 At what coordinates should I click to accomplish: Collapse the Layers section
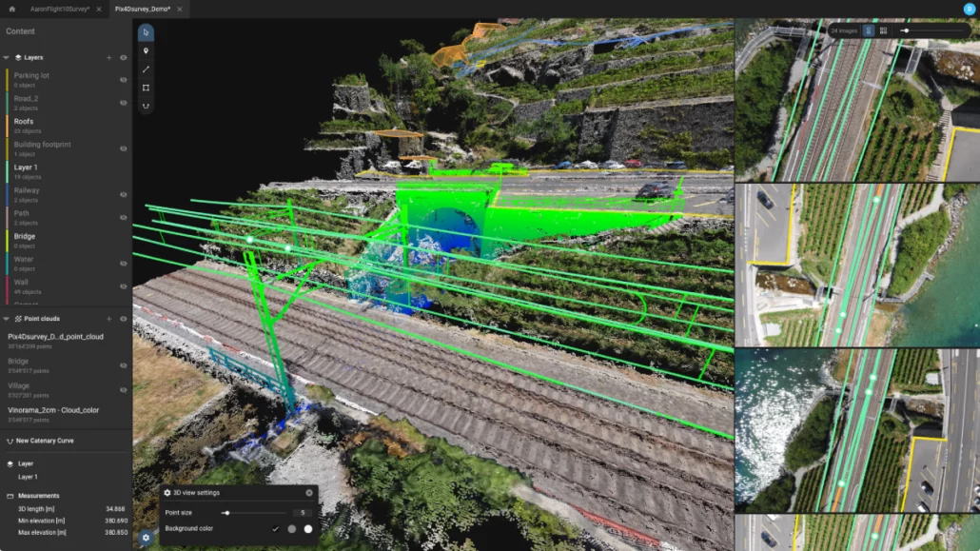(x=6, y=58)
